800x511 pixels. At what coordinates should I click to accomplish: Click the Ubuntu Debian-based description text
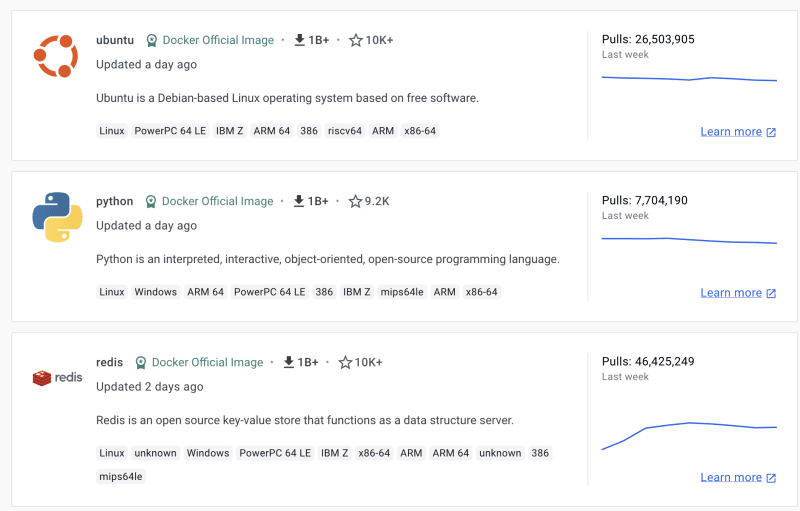pos(287,98)
